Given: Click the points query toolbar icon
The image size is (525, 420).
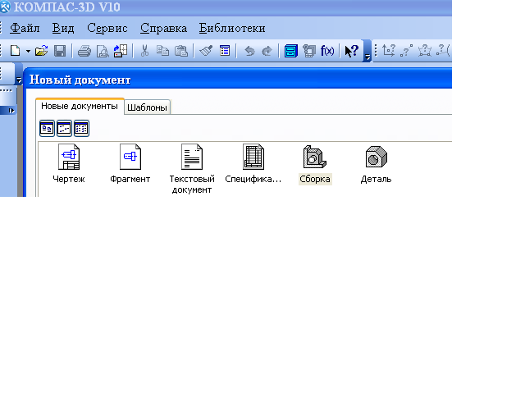Looking at the screenshot, I should [x=407, y=51].
